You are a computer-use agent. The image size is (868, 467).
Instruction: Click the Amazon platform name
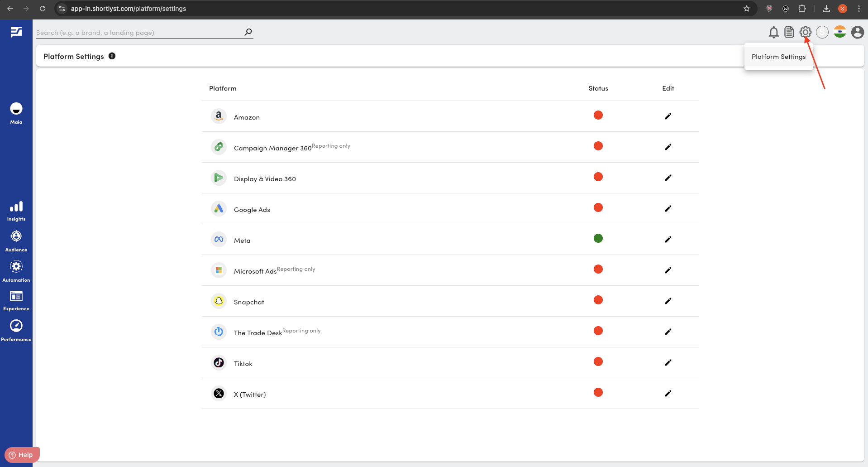247,117
